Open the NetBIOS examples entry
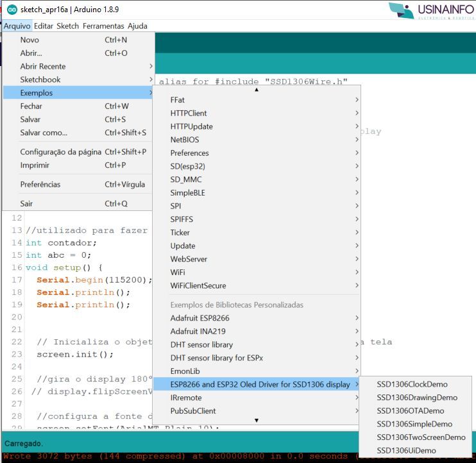This screenshot has height=463, width=476. click(x=257, y=140)
